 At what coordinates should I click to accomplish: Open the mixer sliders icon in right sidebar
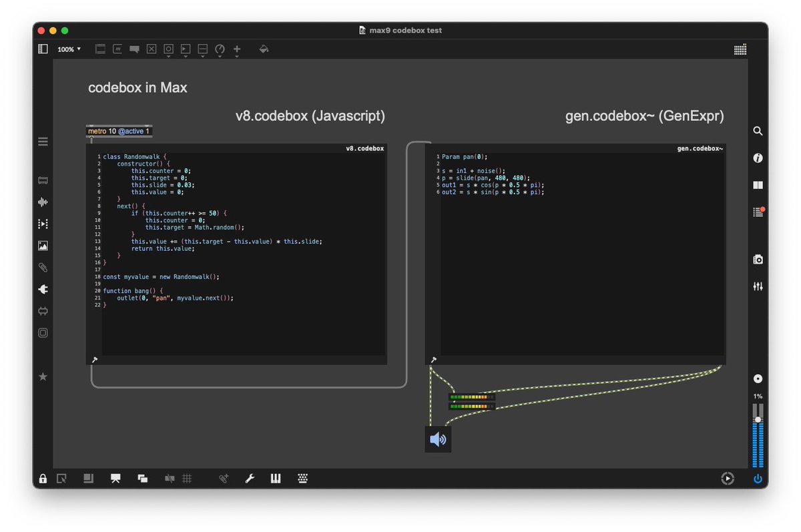pos(758,286)
